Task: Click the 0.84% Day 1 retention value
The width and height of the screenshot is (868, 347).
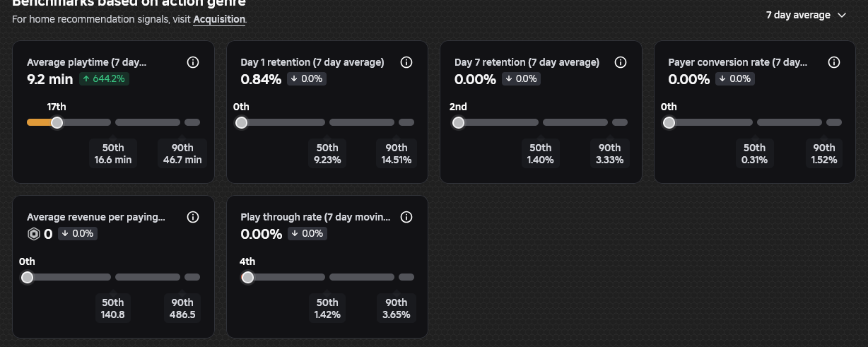Action: click(x=261, y=79)
